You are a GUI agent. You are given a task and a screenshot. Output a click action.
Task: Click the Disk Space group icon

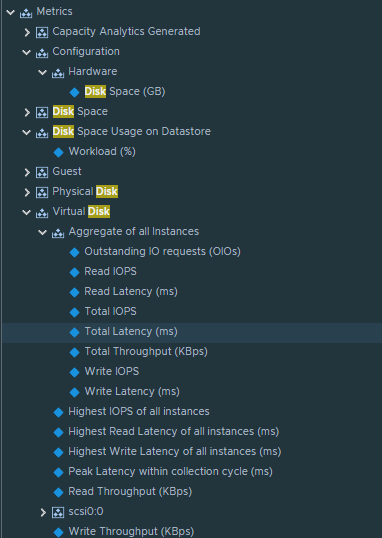[x=42, y=113]
